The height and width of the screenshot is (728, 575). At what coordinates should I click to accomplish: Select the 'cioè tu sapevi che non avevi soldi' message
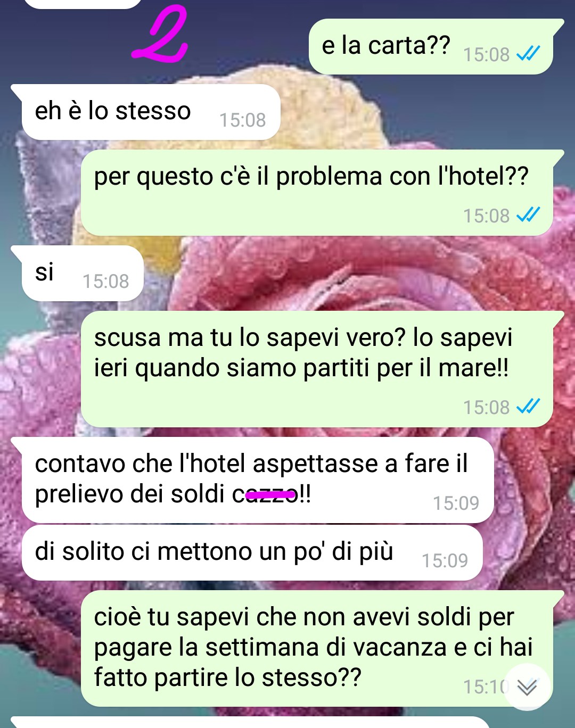(x=322, y=648)
